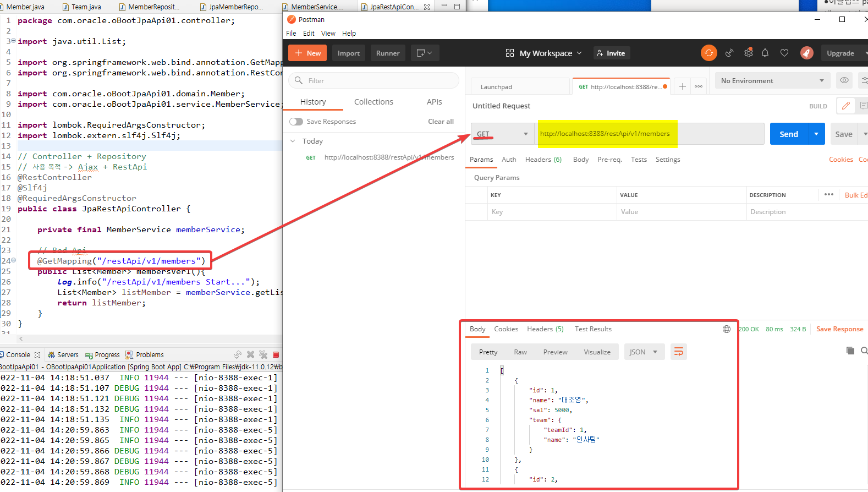Image resolution: width=868 pixels, height=492 pixels.
Task: Open Postman settings gear icon
Action: point(748,53)
